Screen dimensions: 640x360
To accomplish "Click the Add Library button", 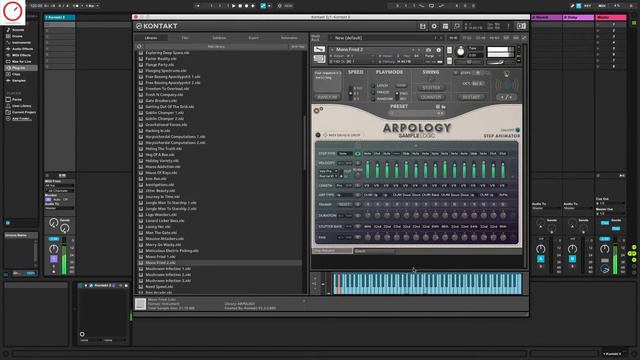I will coord(216,47).
